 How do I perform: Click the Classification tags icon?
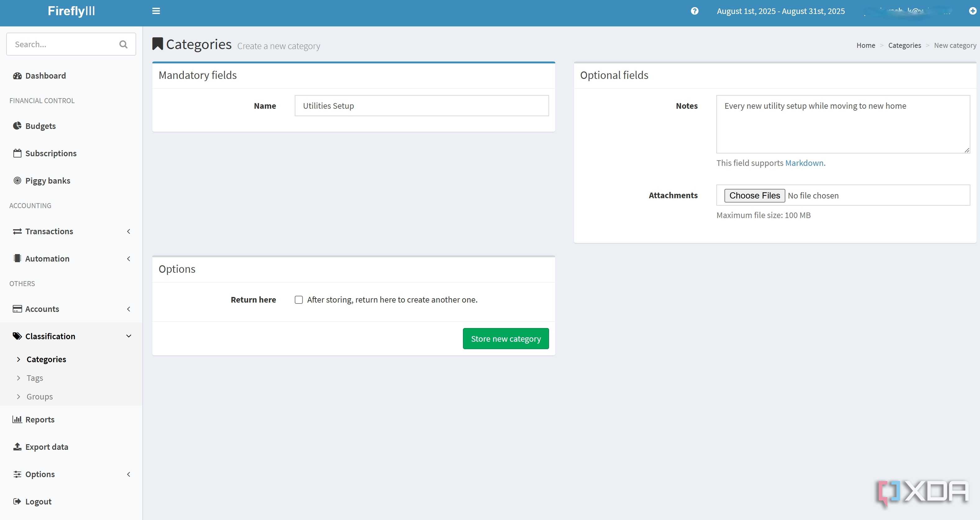(x=17, y=336)
